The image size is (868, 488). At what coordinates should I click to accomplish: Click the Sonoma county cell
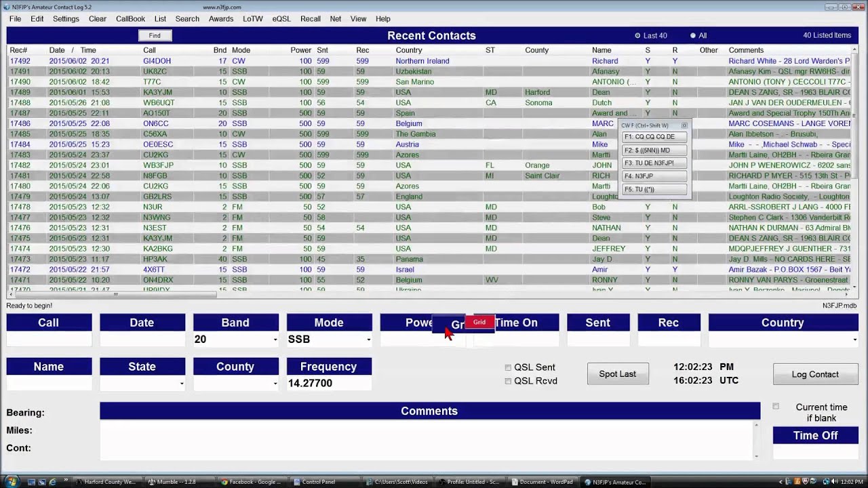pyautogui.click(x=538, y=103)
